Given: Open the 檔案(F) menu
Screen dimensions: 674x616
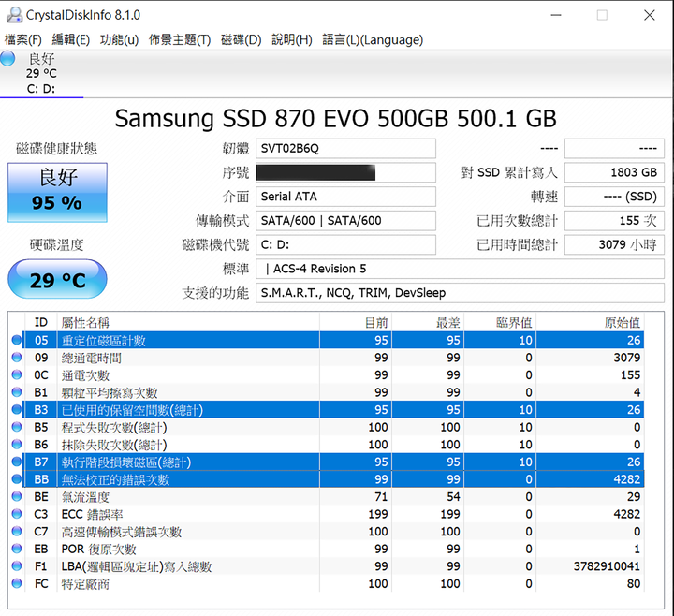Looking at the screenshot, I should pyautogui.click(x=23, y=40).
